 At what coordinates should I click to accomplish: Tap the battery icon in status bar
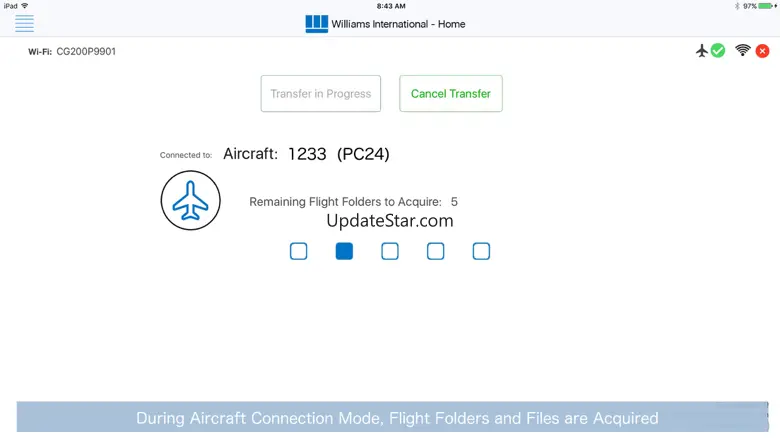coord(766,6)
